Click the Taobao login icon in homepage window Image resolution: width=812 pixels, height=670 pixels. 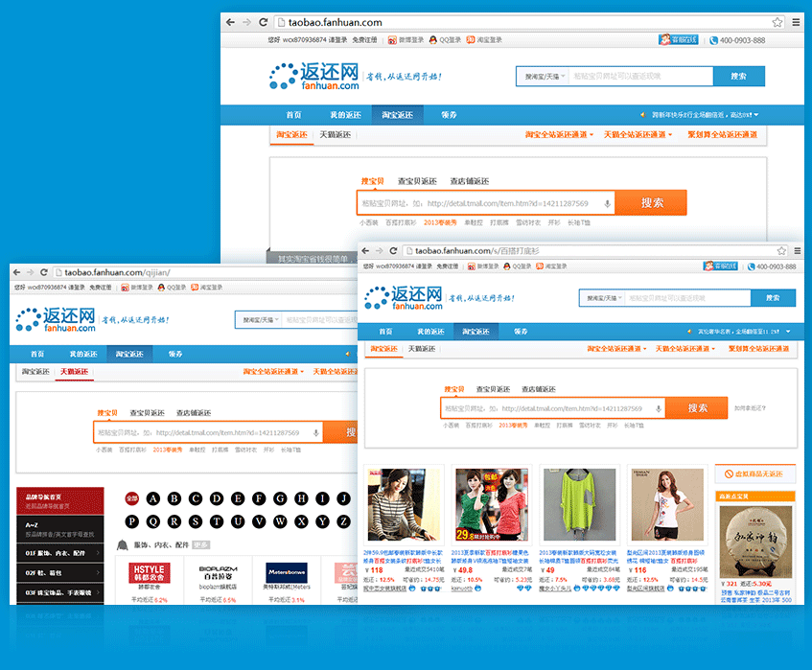click(470, 40)
